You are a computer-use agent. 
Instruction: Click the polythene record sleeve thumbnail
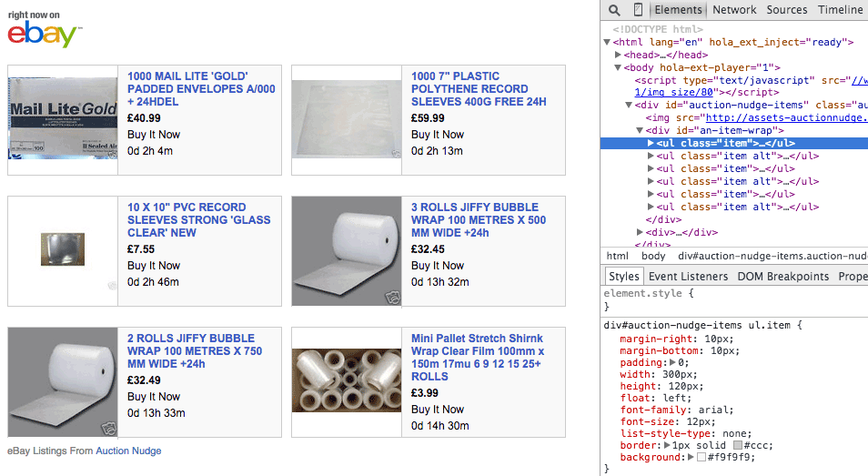click(x=347, y=119)
